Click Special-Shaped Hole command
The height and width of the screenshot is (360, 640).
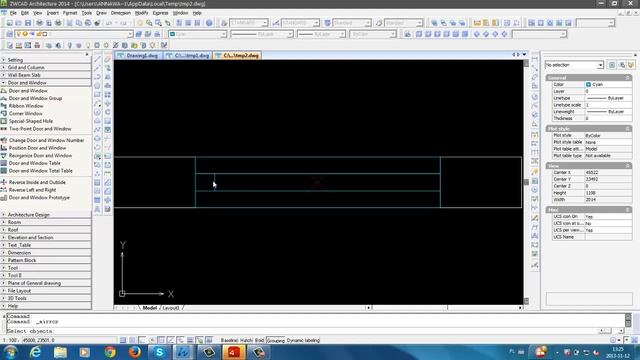[x=31, y=121]
